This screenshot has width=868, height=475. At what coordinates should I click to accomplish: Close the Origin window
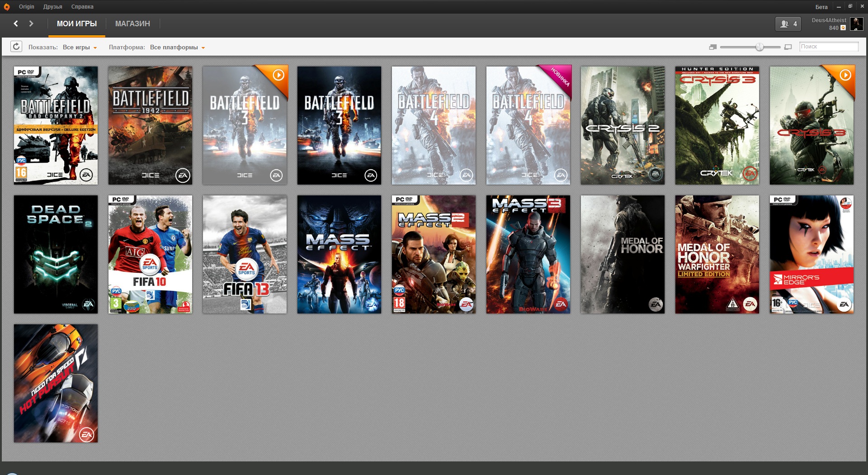pos(862,6)
